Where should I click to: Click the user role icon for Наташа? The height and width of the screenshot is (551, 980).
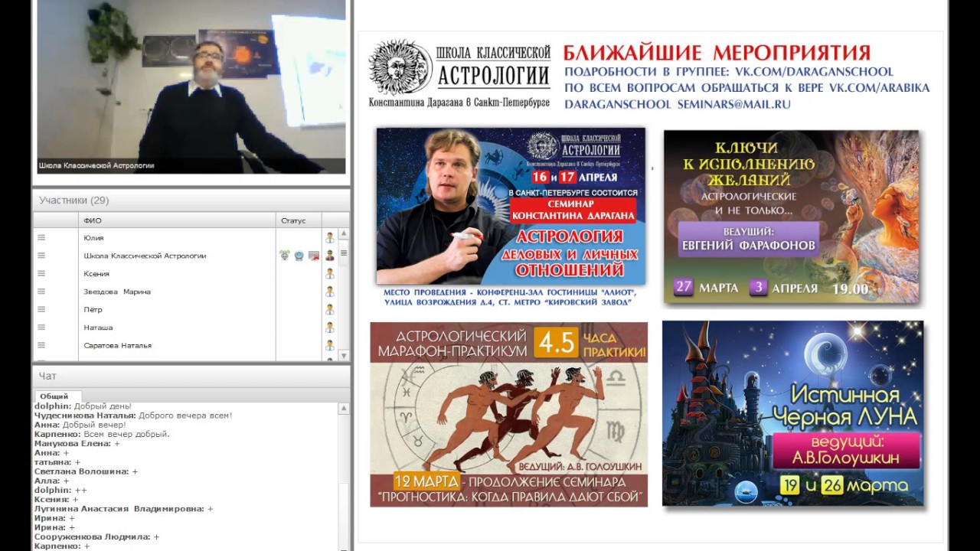330,328
